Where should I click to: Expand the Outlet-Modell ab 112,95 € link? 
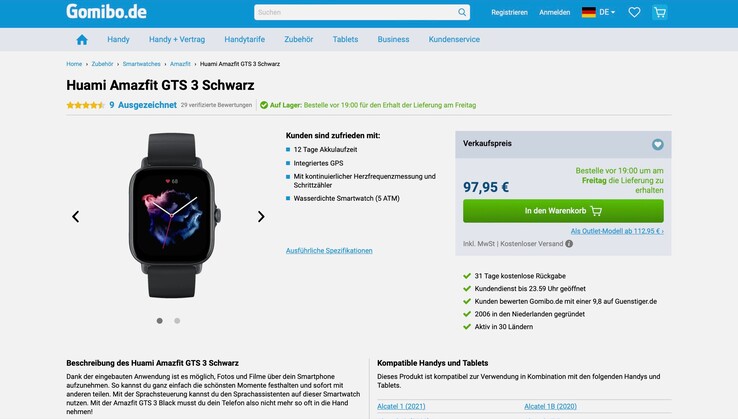[617, 231]
